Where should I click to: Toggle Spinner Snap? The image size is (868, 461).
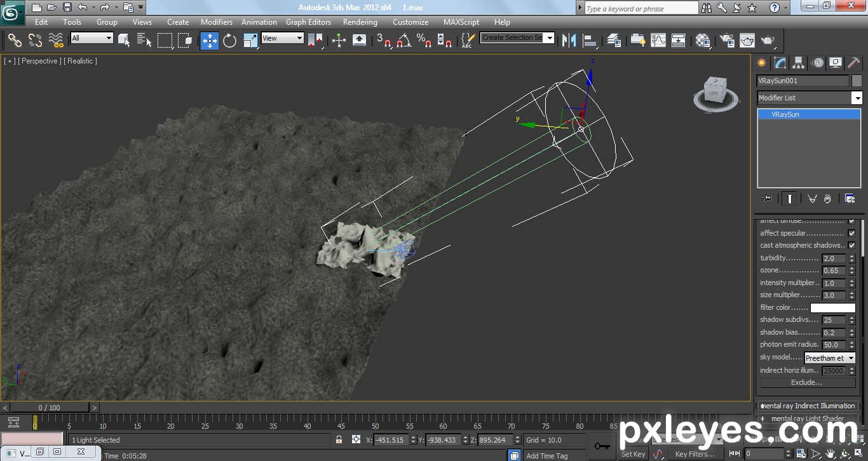[445, 41]
